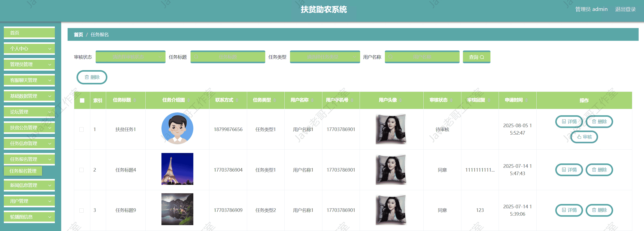
Task: Open 详情 for row 任务标题4
Action: (x=569, y=170)
